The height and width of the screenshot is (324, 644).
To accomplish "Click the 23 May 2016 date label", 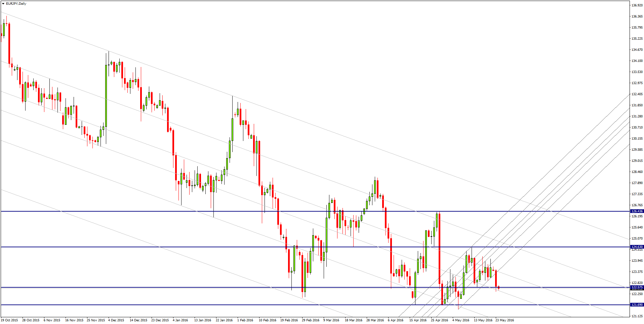I will (x=505, y=320).
